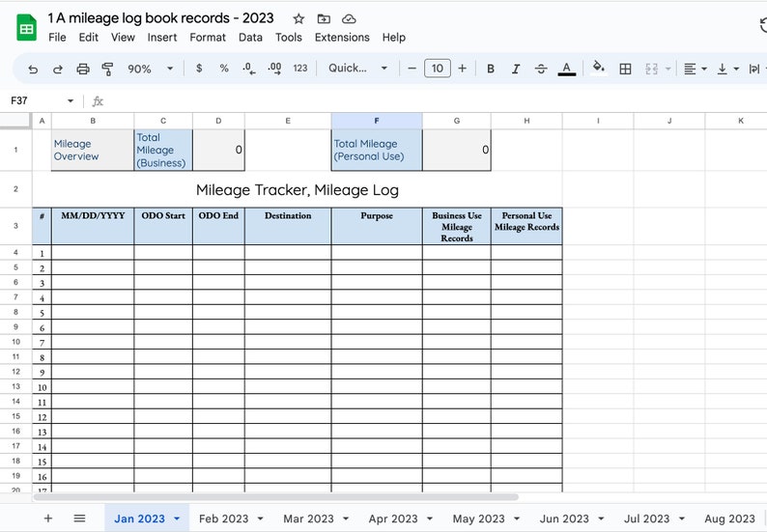Image resolution: width=767 pixels, height=532 pixels.
Task: Add a new sheet with plus button
Action: click(48, 518)
